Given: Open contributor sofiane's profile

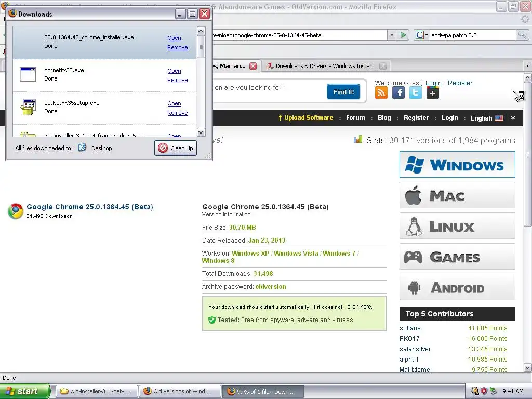Looking at the screenshot, I should click(410, 328).
